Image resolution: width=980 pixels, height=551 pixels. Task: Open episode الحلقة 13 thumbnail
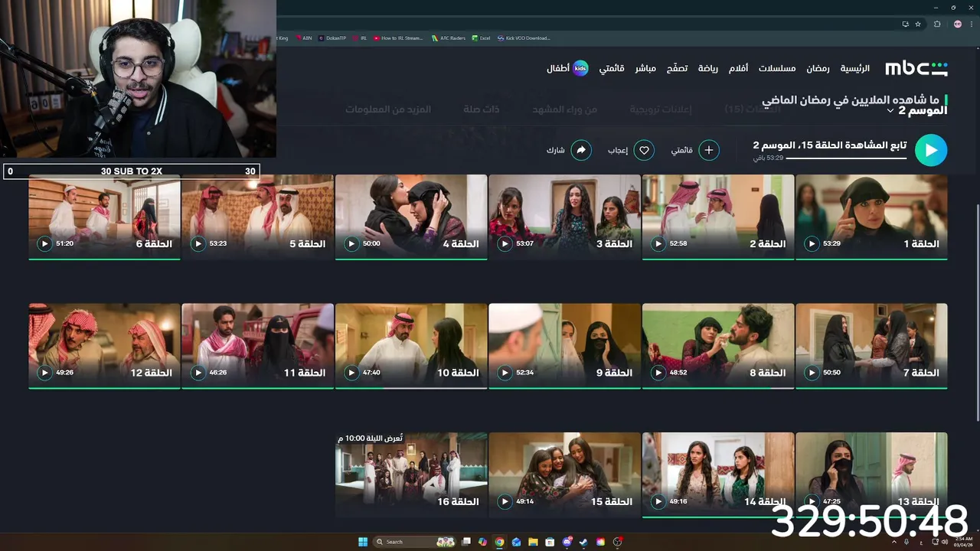pos(871,474)
